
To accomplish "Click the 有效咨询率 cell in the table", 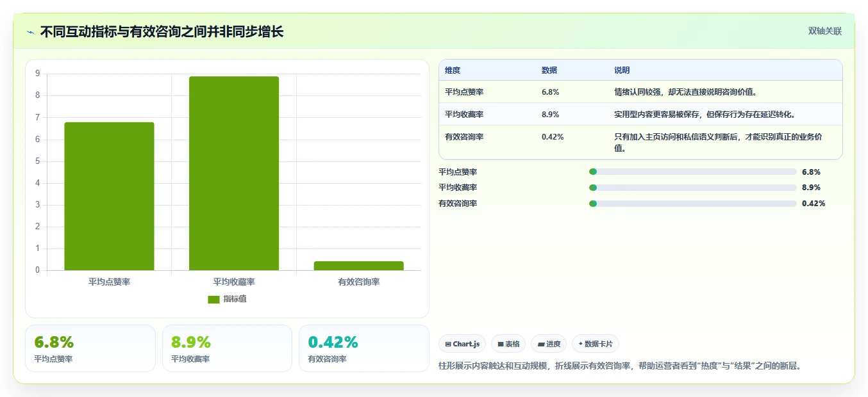I will pos(464,136).
